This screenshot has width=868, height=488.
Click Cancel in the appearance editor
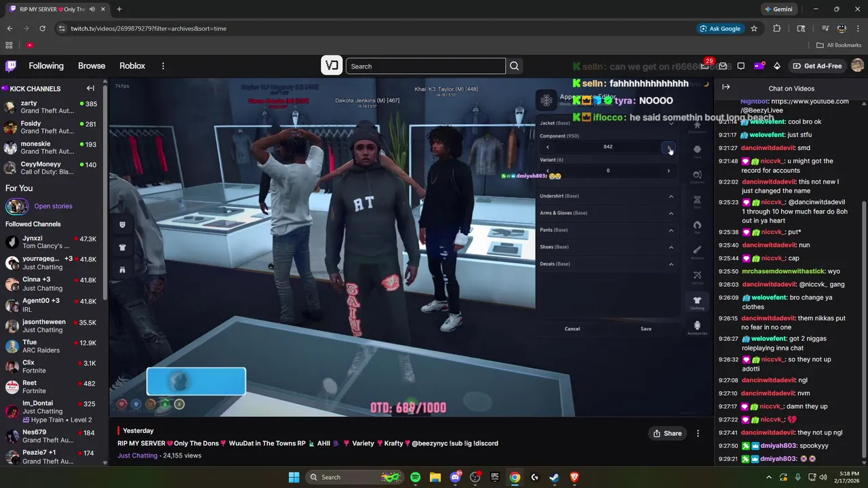pyautogui.click(x=572, y=329)
